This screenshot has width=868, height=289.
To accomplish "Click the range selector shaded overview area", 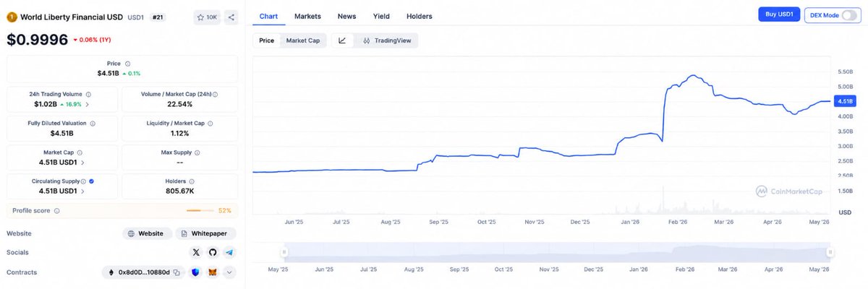I will [x=557, y=251].
